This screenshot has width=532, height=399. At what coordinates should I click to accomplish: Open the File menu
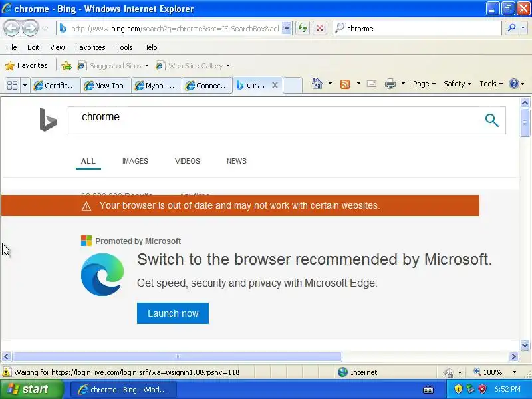tap(11, 47)
